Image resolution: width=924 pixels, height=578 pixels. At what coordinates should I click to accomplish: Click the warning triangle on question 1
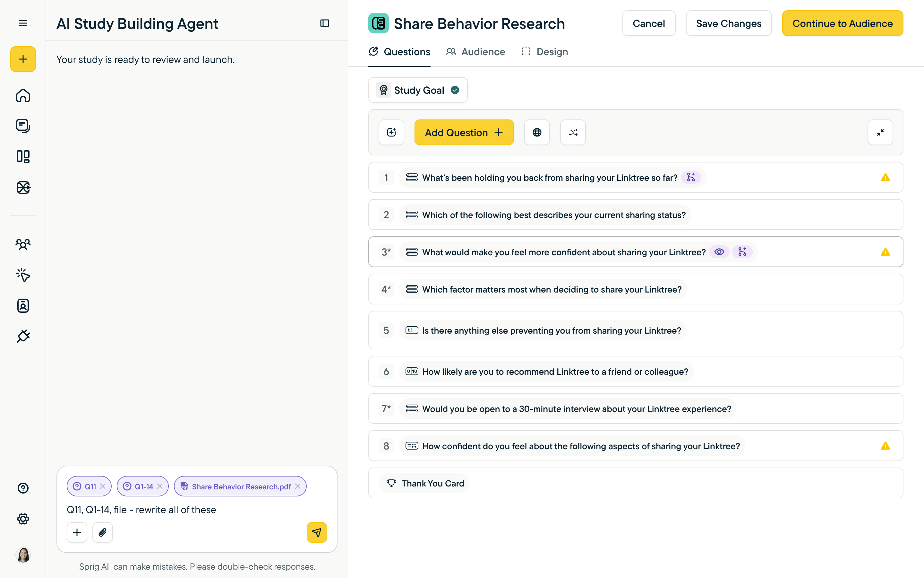pyautogui.click(x=886, y=178)
